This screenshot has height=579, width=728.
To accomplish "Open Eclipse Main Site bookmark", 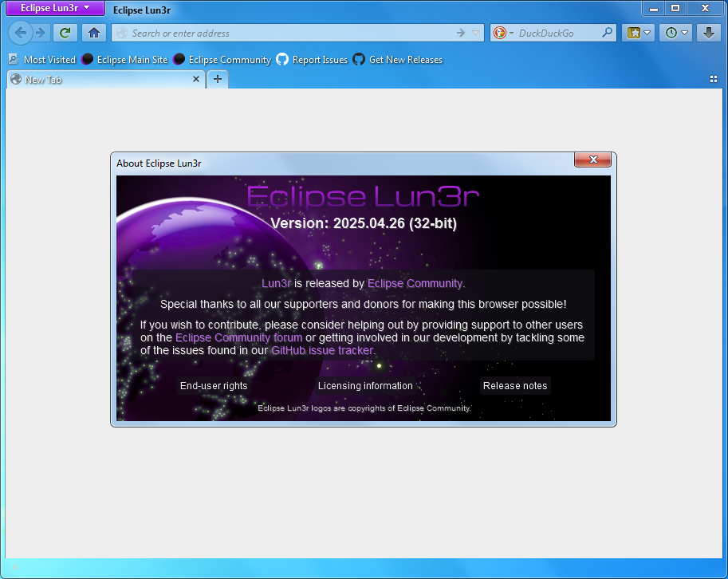I will [124, 60].
